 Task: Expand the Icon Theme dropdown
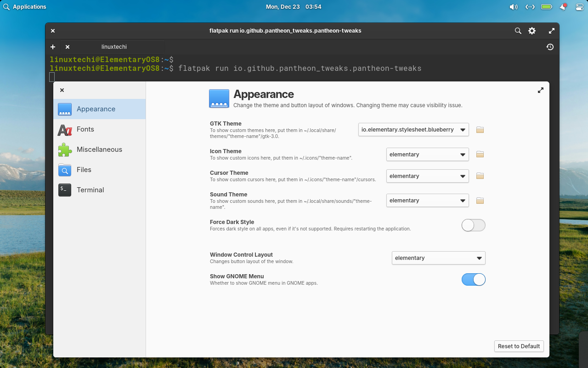pos(428,154)
